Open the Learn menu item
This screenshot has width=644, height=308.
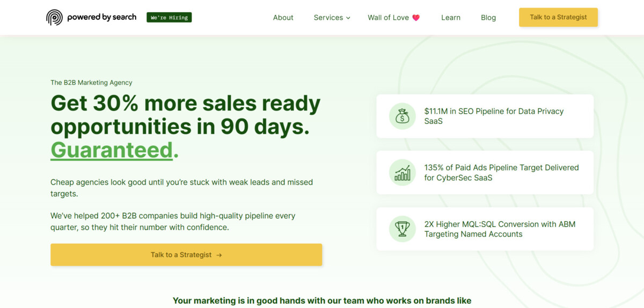[451, 17]
